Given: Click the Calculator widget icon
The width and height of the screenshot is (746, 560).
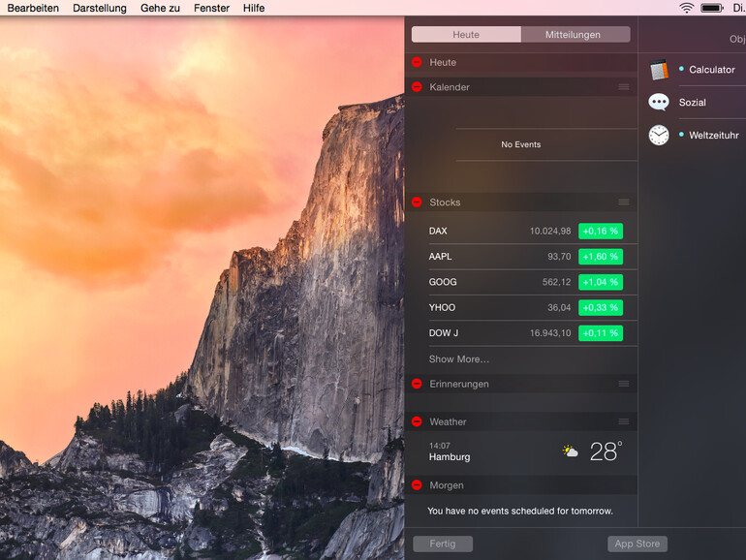Looking at the screenshot, I should click(x=659, y=70).
